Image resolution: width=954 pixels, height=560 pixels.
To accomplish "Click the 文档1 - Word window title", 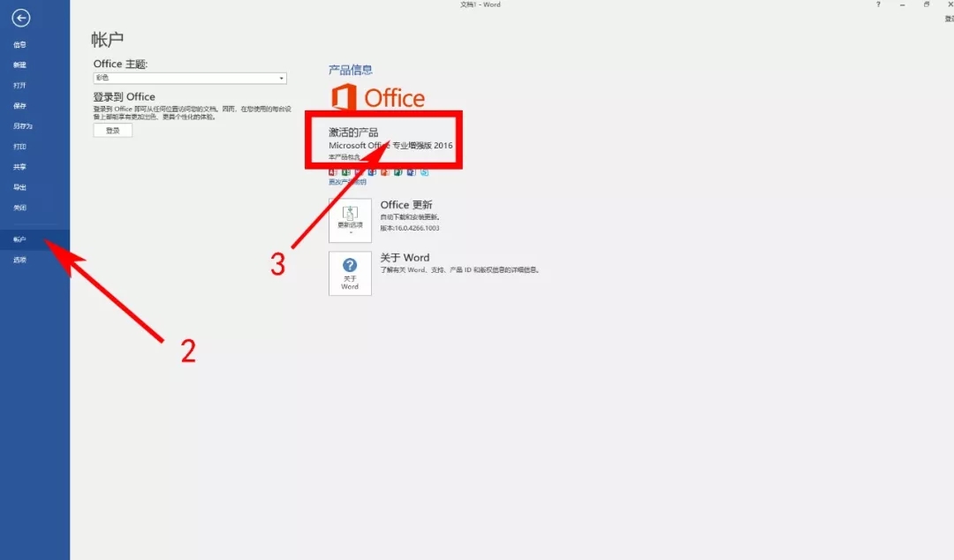I will (x=480, y=4).
